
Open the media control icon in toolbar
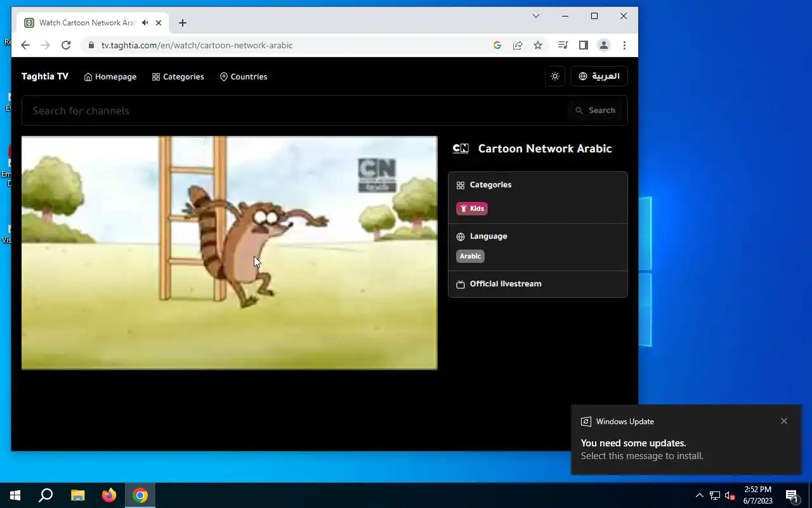pos(563,45)
